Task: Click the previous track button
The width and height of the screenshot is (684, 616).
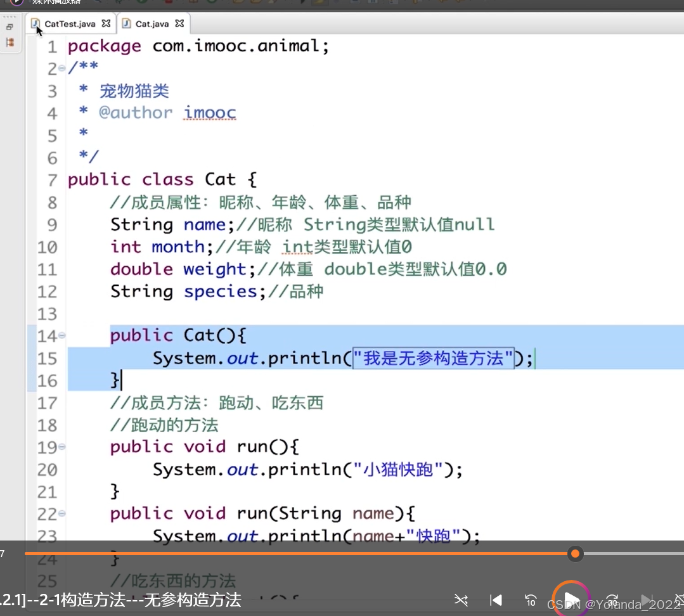Action: [x=496, y=600]
